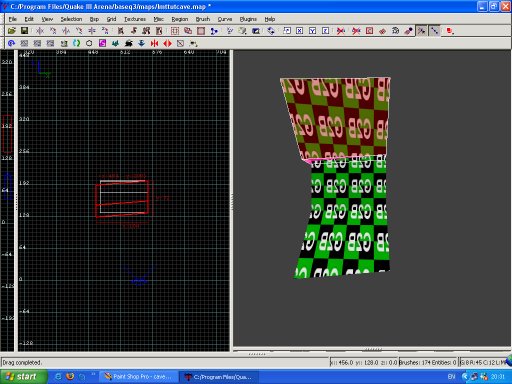Click the square with diagonal line icon
This screenshot has height=384, width=512.
[x=180, y=43]
